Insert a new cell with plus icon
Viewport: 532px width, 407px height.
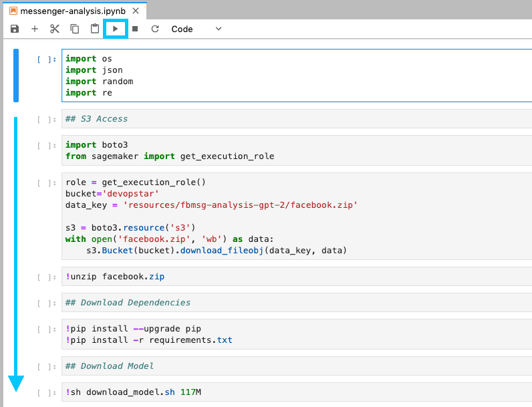tap(35, 29)
